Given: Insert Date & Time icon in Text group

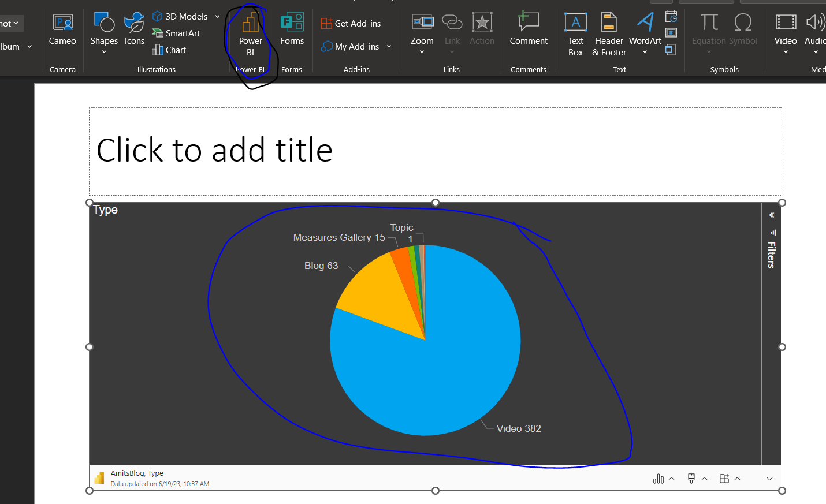Looking at the screenshot, I should (671, 16).
